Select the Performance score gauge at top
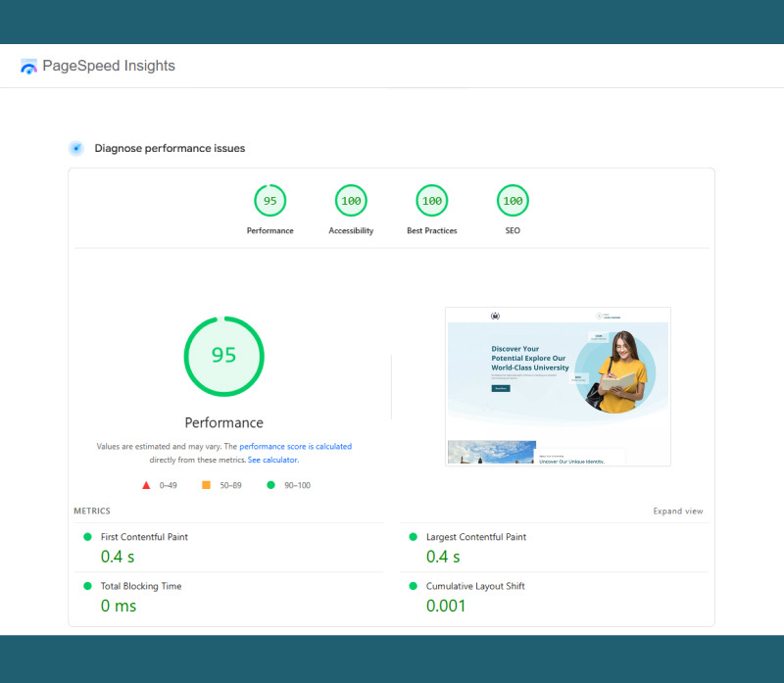 pyautogui.click(x=269, y=201)
